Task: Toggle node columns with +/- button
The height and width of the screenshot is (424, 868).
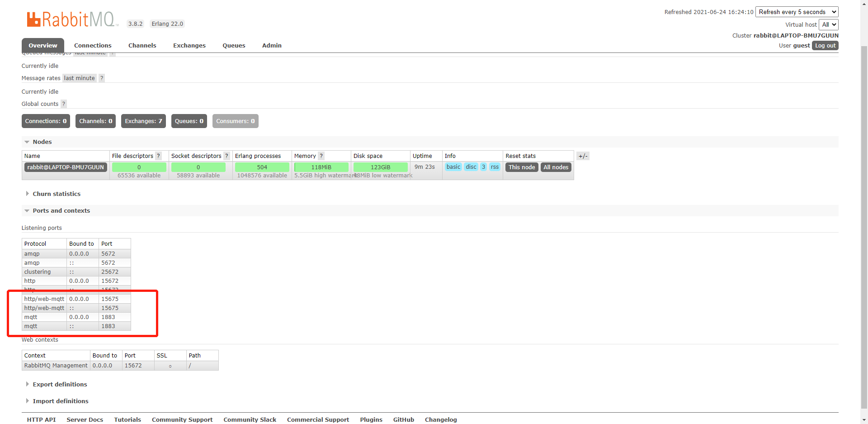Action: (x=583, y=156)
